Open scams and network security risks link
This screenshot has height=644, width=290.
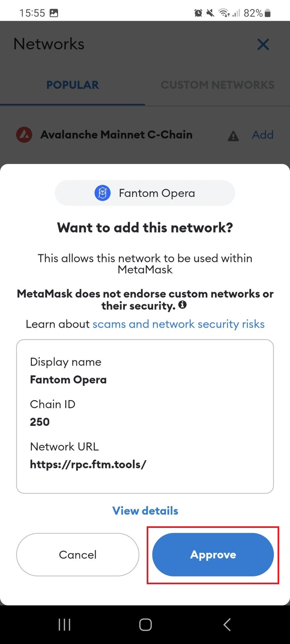click(x=178, y=324)
